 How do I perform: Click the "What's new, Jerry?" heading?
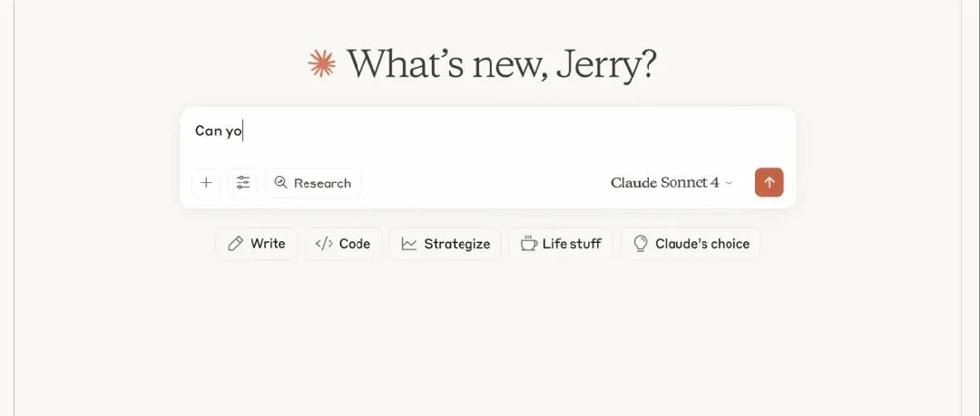[x=501, y=63]
